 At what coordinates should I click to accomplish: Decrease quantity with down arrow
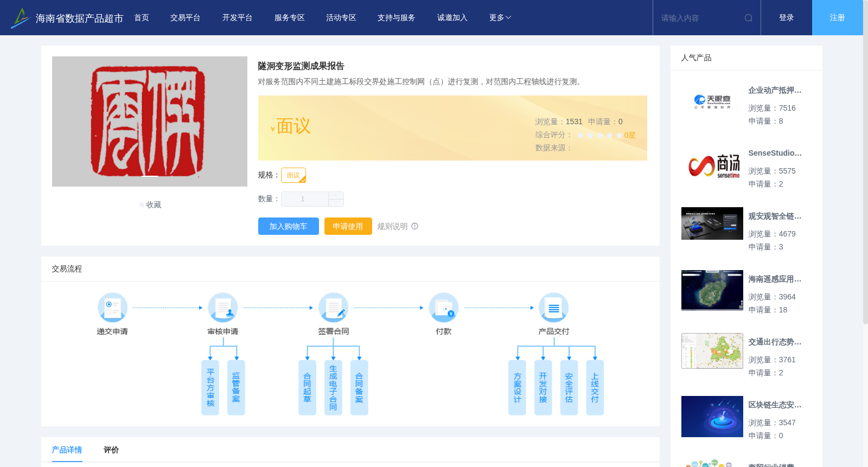point(336,202)
